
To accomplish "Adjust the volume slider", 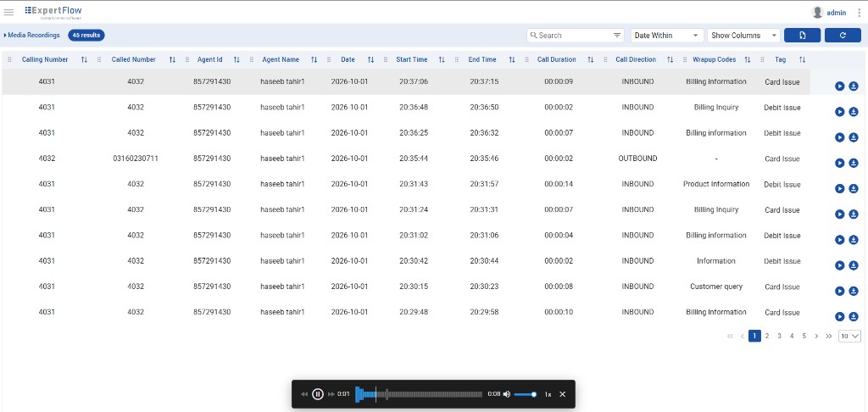I will 525,394.
